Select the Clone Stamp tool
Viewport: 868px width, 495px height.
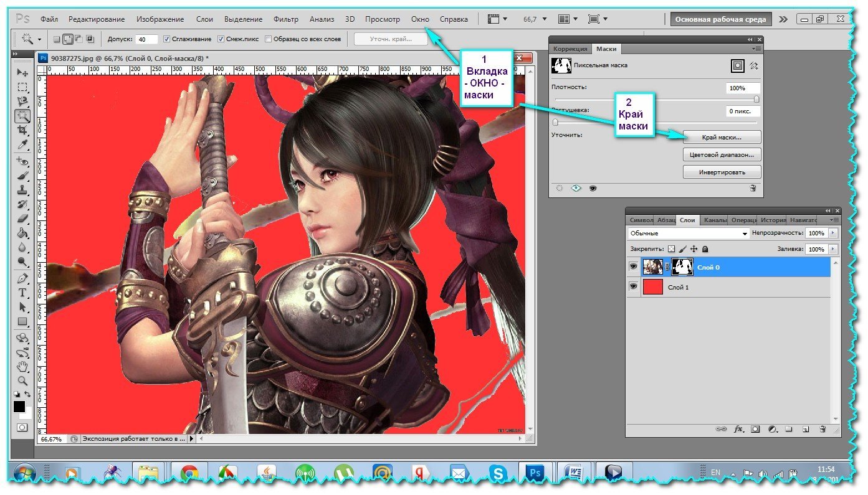22,191
